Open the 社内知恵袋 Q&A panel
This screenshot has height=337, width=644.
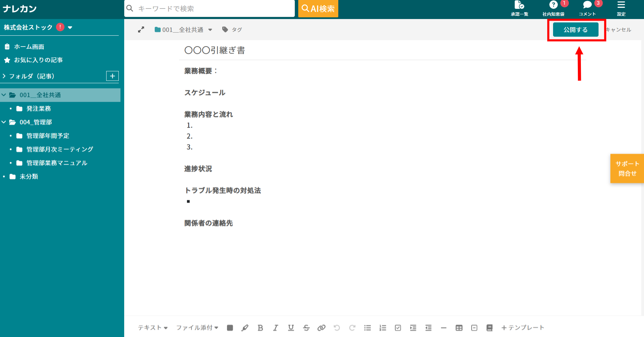(553, 8)
